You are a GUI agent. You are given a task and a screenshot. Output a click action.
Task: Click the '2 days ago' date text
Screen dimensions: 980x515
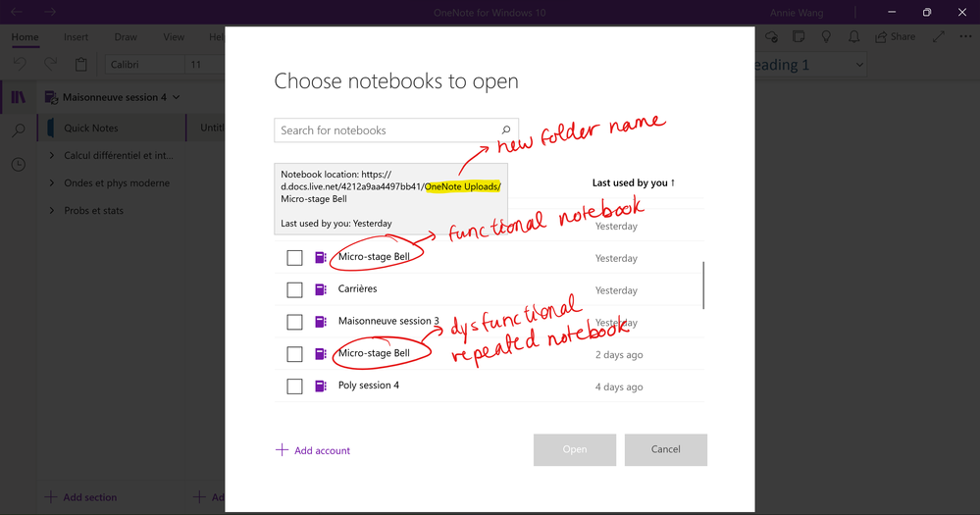click(x=619, y=354)
